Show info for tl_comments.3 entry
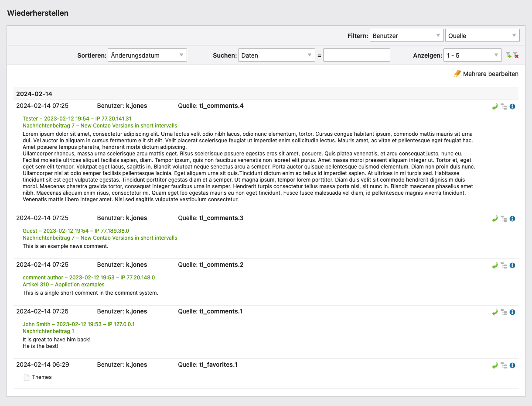The image size is (532, 406). (x=512, y=219)
